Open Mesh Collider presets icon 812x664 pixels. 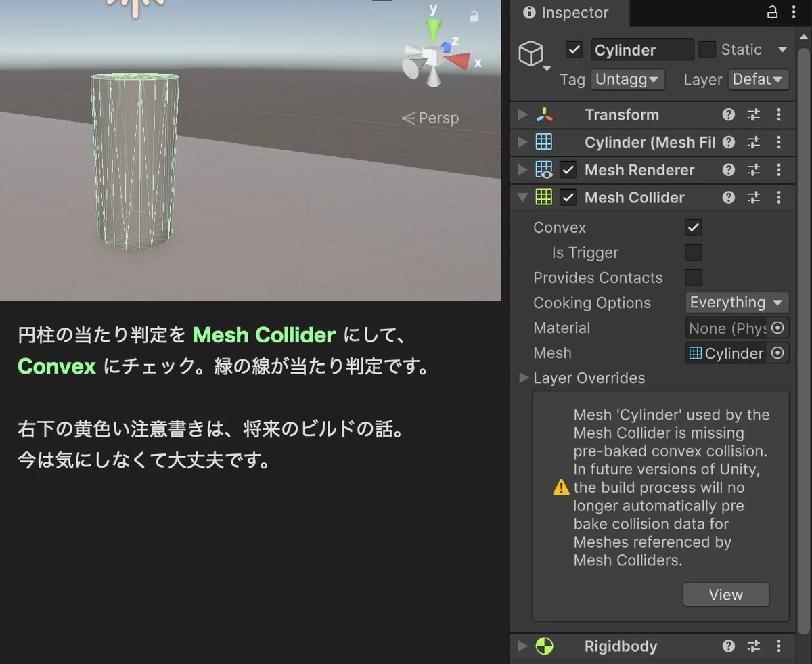(754, 198)
